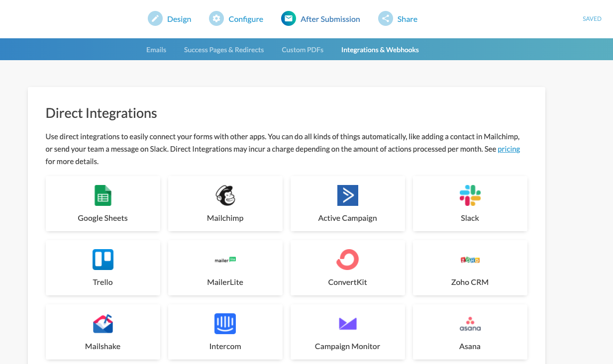Open After Submission step label
Image resolution: width=613 pixels, height=364 pixels.
(x=330, y=19)
